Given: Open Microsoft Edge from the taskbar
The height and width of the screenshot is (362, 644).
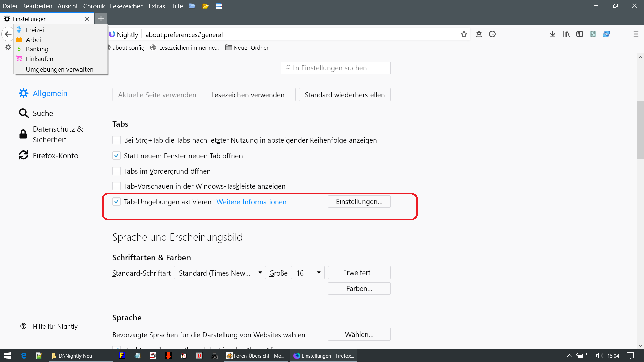Looking at the screenshot, I should tap(24, 356).
